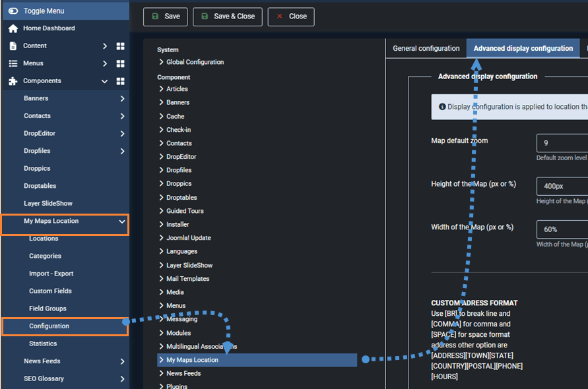This screenshot has height=389, width=588.
Task: Click the Content dashboard grid icon
Action: tap(120, 46)
